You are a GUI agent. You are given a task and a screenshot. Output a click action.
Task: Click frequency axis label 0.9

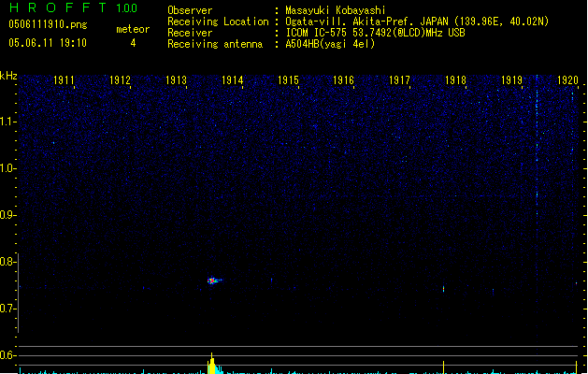(x=7, y=215)
